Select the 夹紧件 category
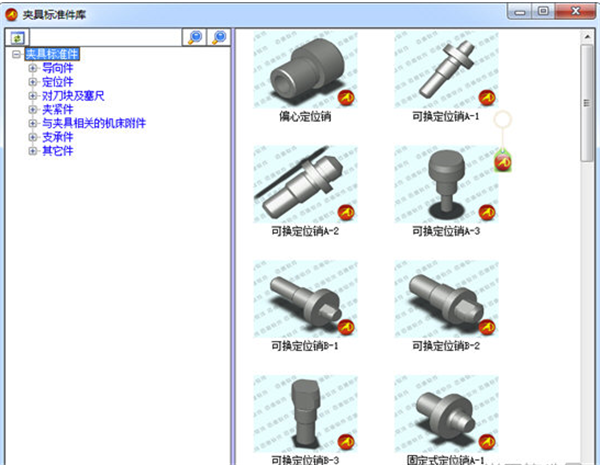The width and height of the screenshot is (600, 465). pyautogui.click(x=57, y=109)
